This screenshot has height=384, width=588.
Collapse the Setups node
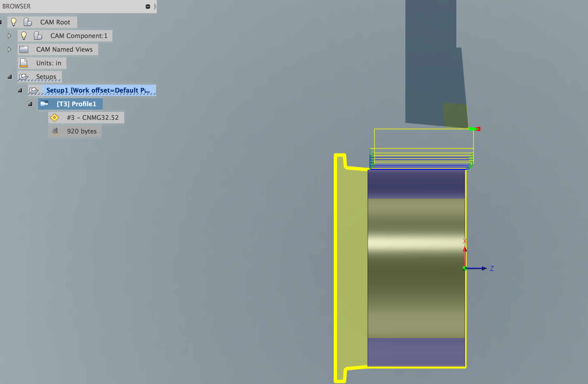tap(10, 76)
